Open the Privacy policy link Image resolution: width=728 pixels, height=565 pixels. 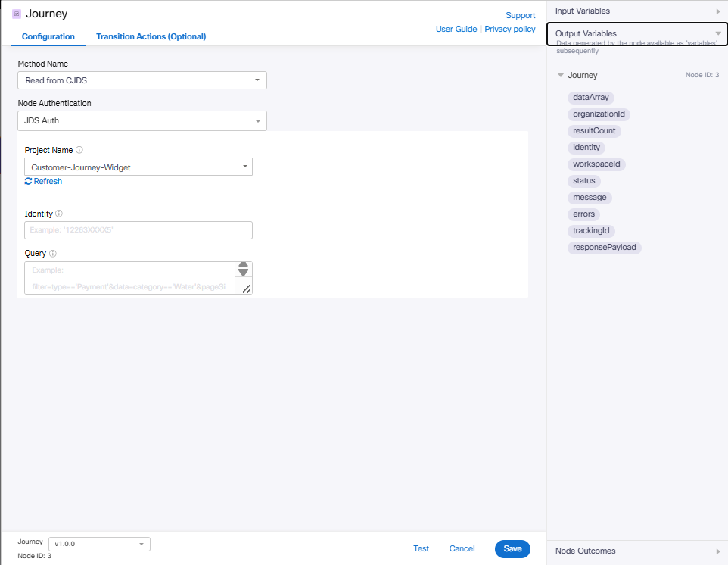(x=510, y=29)
